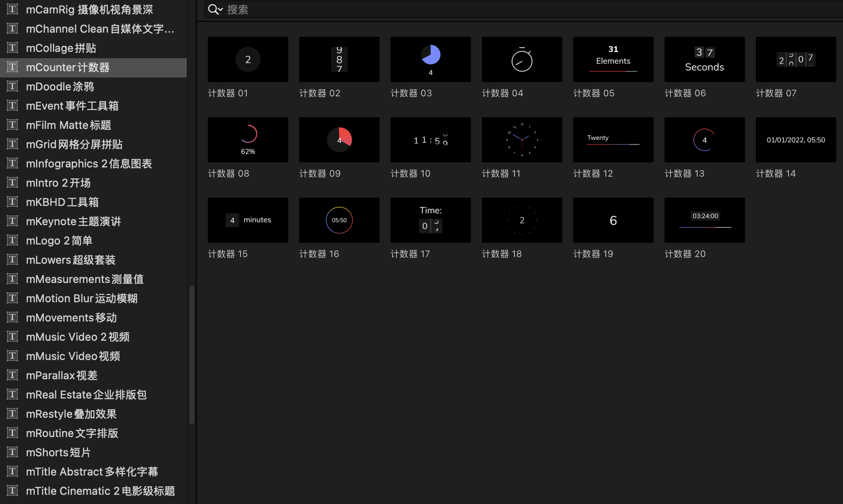843x504 pixels.
Task: Select mKeynote 主题演讲 category
Action: (93, 221)
